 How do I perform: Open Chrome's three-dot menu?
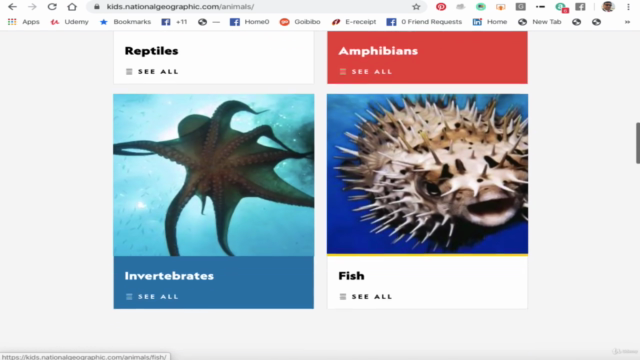(x=629, y=7)
